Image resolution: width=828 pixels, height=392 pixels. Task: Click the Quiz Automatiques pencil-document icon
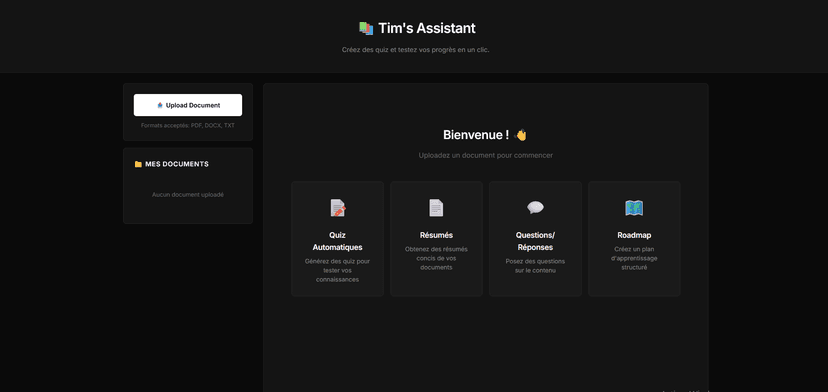coord(337,208)
